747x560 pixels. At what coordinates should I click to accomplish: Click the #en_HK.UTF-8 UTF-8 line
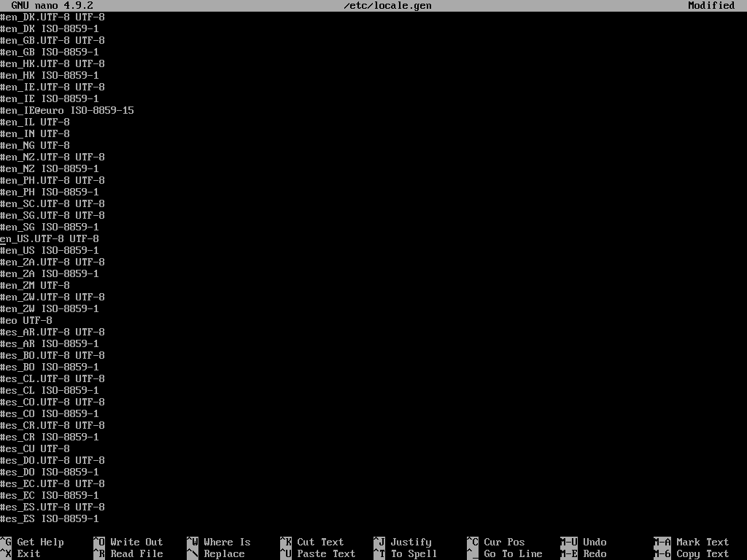pos(53,64)
